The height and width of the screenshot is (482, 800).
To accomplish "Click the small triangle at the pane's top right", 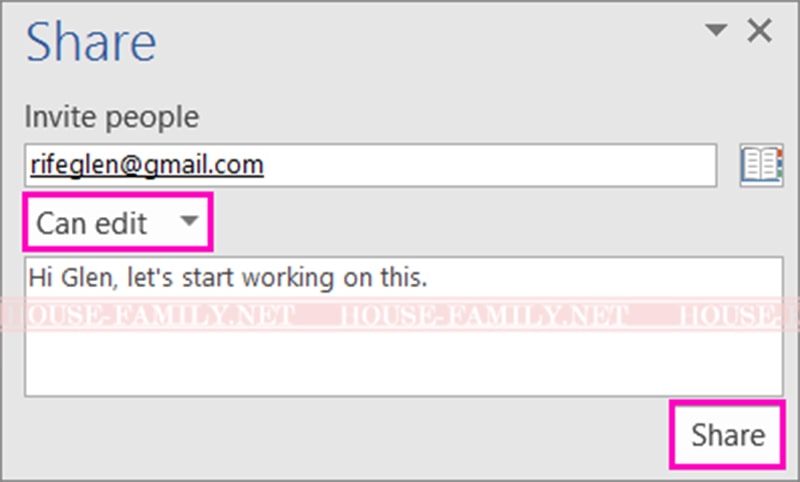I will (716, 30).
